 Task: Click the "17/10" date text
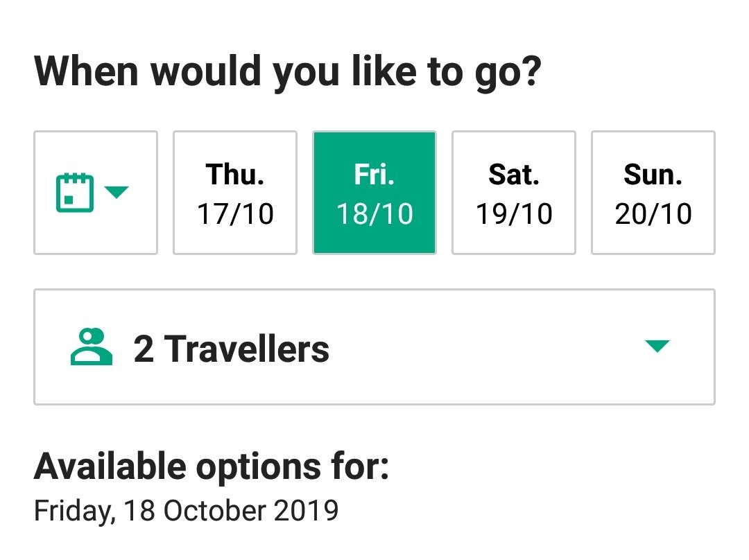pos(235,213)
